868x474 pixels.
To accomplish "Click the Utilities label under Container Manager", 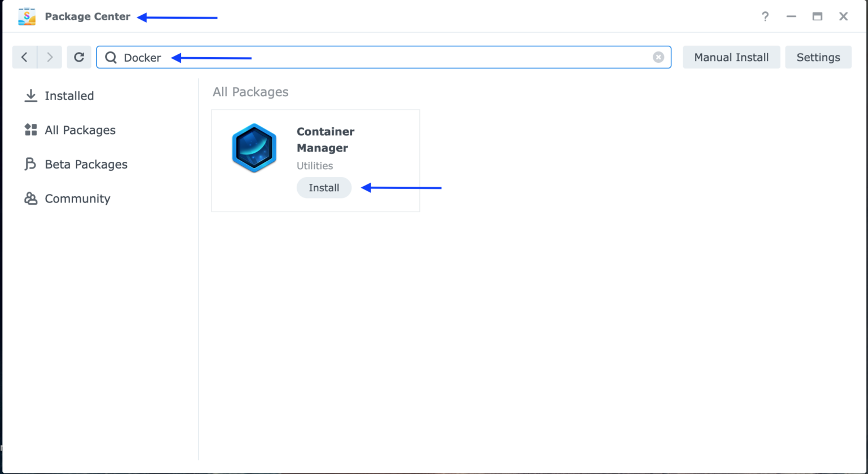I will click(315, 165).
